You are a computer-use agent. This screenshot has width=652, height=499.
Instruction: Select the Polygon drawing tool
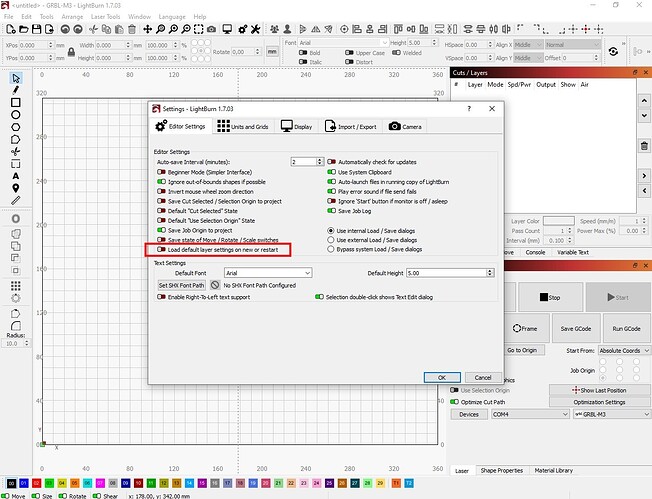coord(16,127)
